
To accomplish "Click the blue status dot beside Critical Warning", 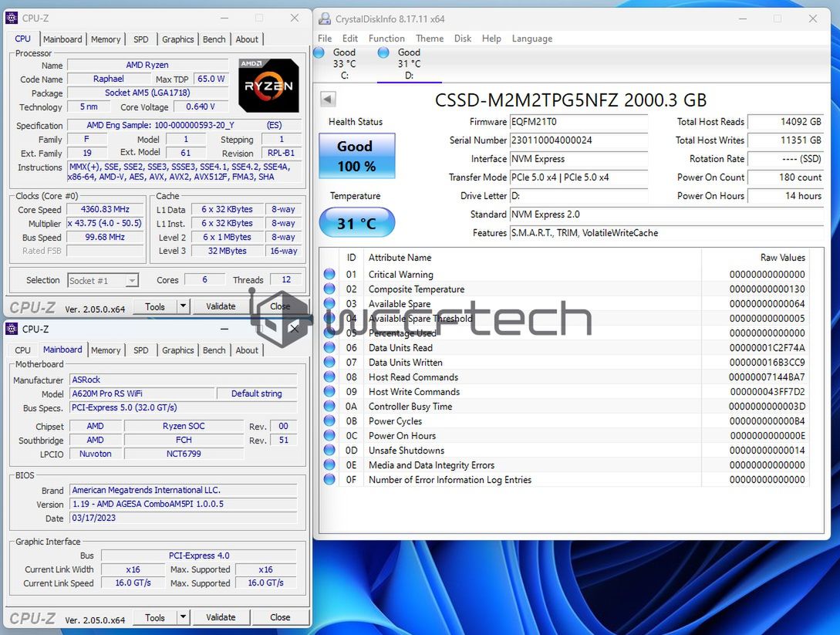I will click(331, 275).
